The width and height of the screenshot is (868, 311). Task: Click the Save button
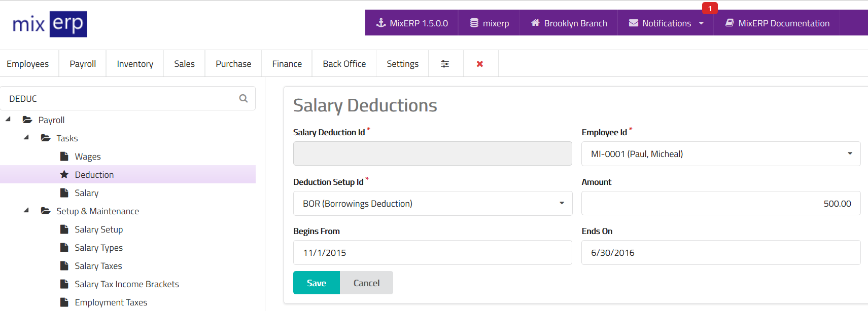tap(317, 283)
